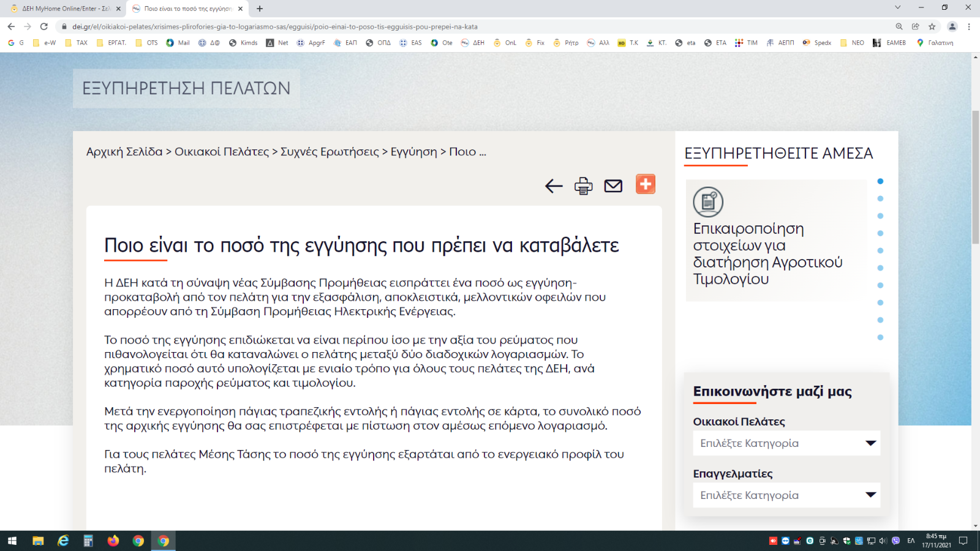Select the last carousel dot
This screenshot has height=551, width=980.
click(x=880, y=337)
